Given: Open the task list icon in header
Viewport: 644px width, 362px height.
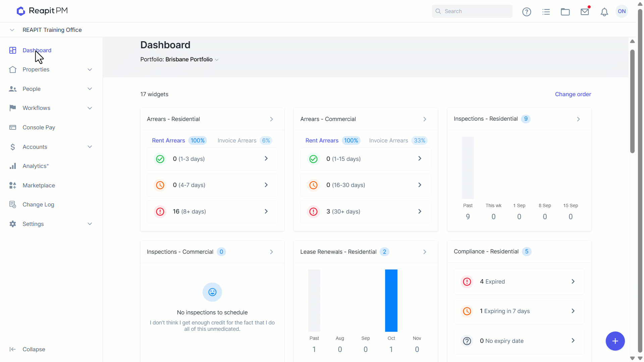Looking at the screenshot, I should (546, 12).
